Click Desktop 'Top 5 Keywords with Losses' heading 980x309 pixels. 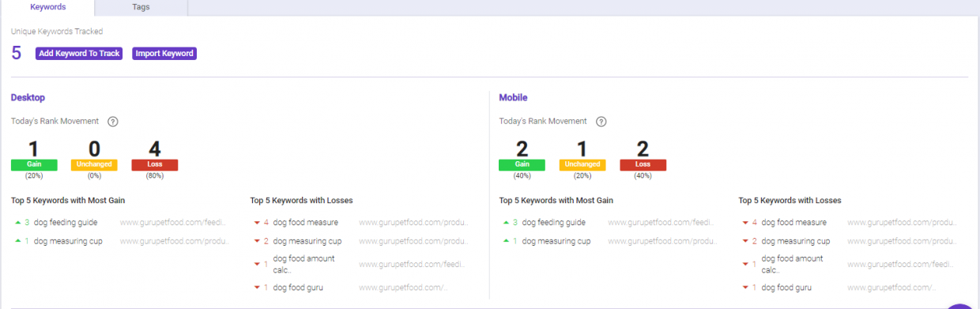(x=301, y=200)
